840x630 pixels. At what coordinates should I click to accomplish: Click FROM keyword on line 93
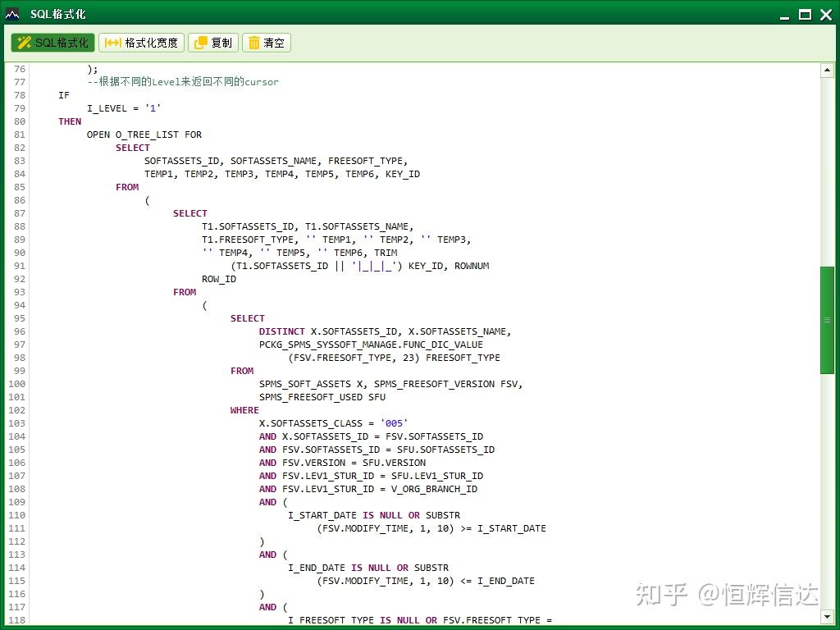pyautogui.click(x=185, y=292)
